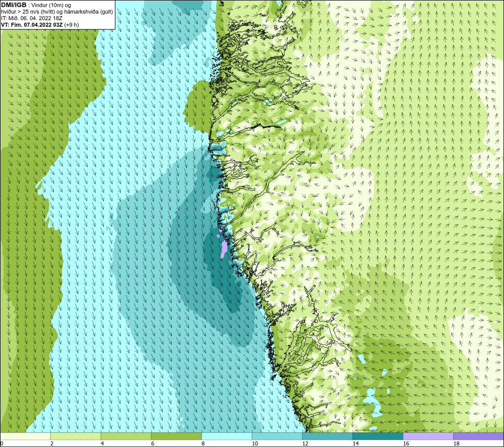Click the legend scale label '18'

click(x=456, y=444)
